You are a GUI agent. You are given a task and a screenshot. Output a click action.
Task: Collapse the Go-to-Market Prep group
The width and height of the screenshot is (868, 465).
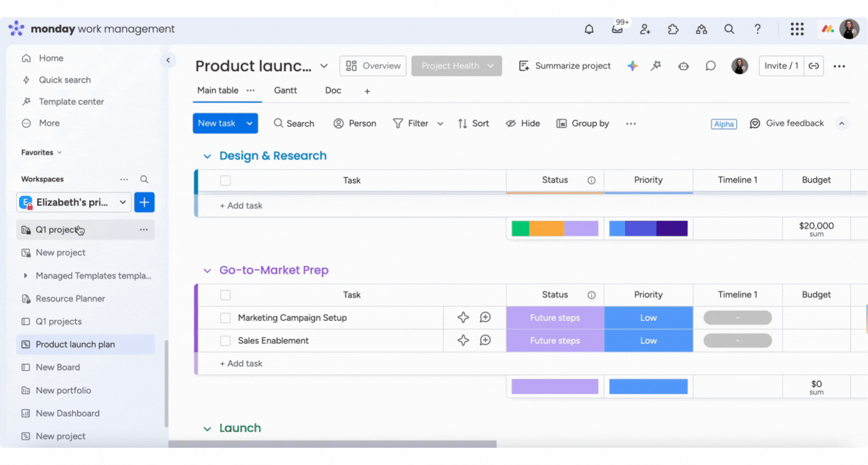(x=207, y=270)
